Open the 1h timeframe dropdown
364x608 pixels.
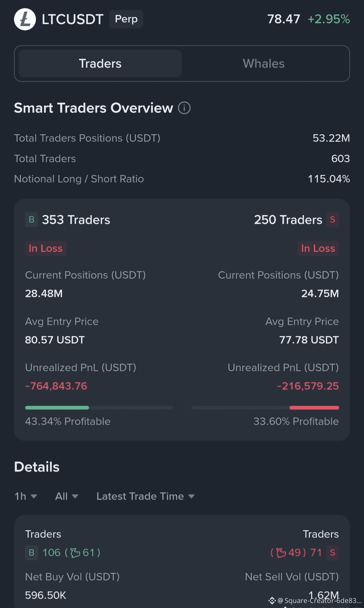26,496
